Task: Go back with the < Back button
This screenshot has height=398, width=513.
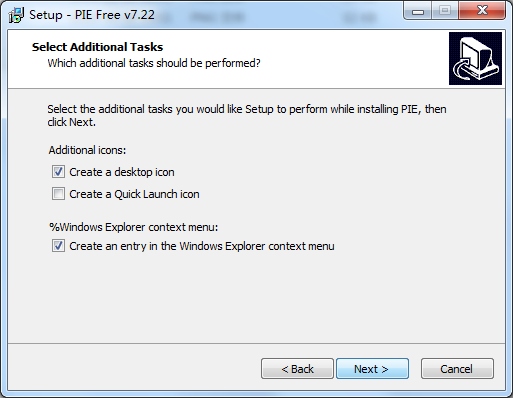Action: (x=297, y=369)
